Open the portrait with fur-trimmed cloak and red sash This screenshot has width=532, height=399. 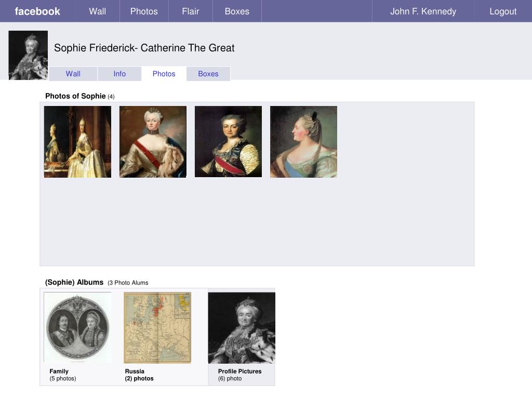[x=153, y=142]
